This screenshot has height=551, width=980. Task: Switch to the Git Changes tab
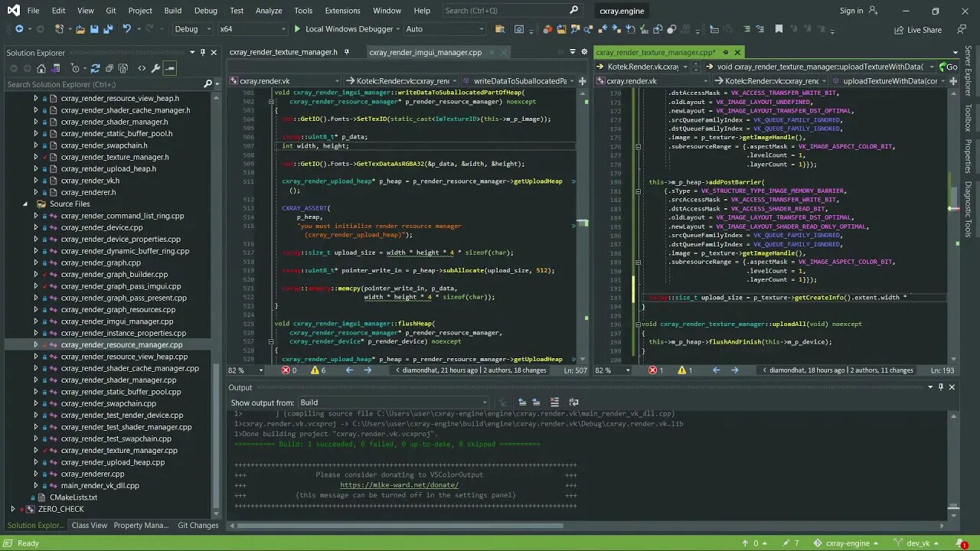198,526
